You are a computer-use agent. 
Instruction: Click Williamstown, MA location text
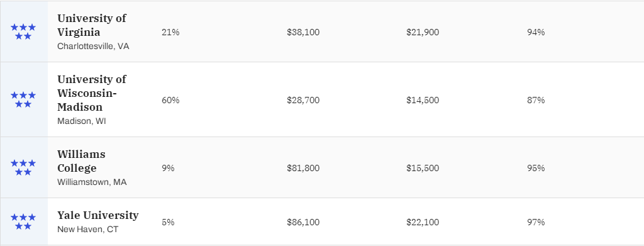click(x=92, y=182)
